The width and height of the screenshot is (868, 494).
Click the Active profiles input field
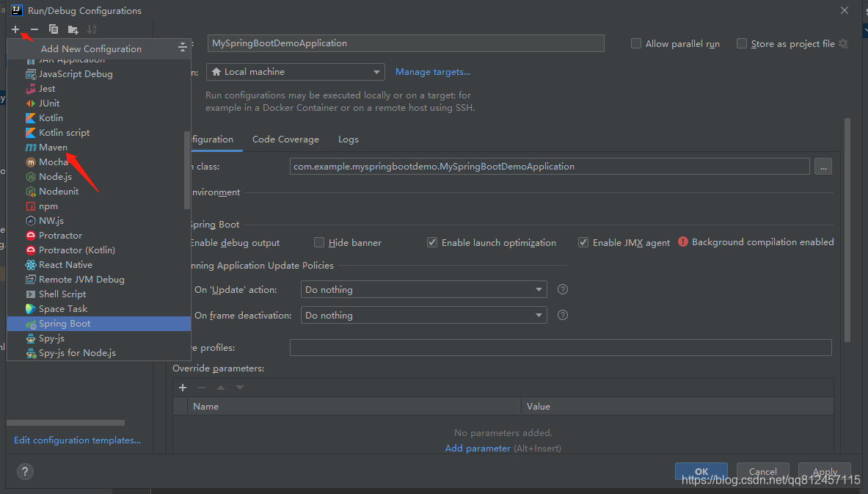(561, 347)
